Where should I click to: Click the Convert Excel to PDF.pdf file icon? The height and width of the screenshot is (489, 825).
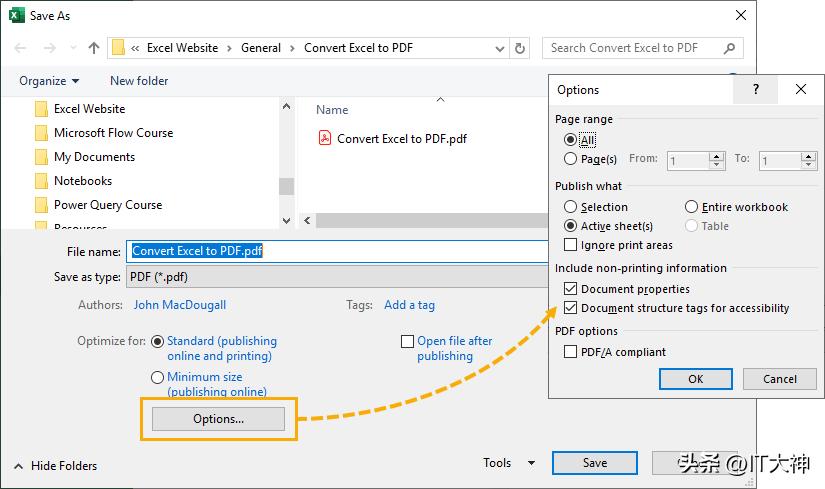324,139
